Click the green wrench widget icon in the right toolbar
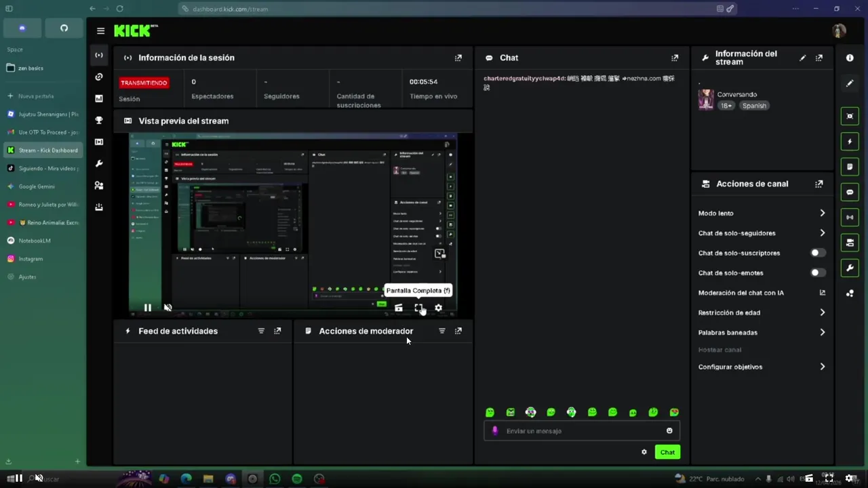This screenshot has width=868, height=488. tap(850, 268)
